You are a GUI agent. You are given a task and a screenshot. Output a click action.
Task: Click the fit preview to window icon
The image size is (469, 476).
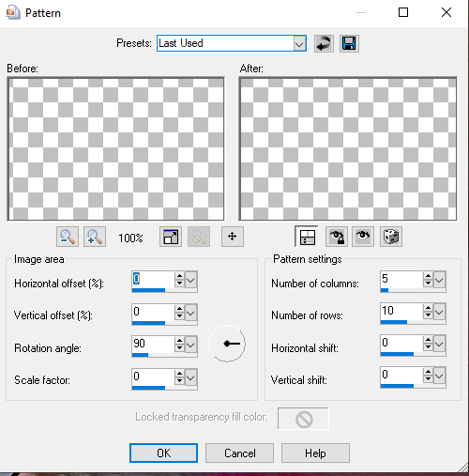pos(171,237)
